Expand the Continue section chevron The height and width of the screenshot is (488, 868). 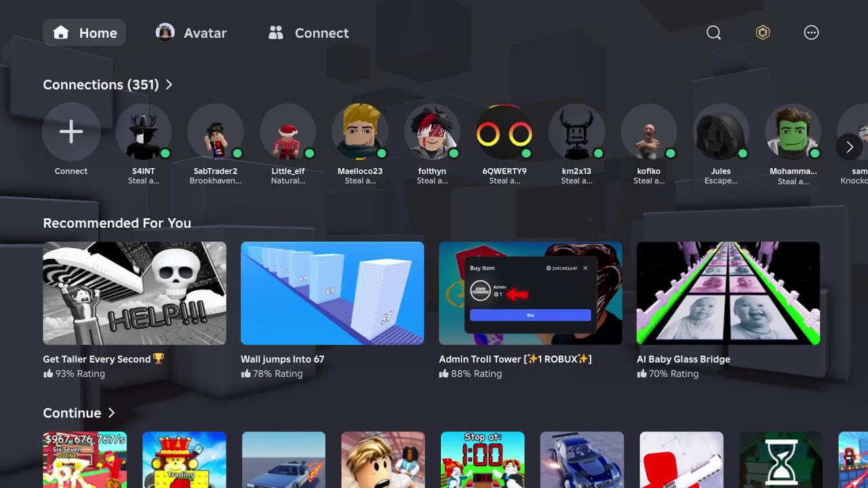(x=111, y=413)
